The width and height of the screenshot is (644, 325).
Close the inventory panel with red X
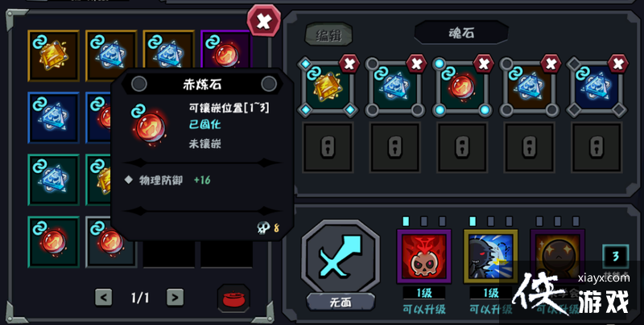tap(264, 21)
